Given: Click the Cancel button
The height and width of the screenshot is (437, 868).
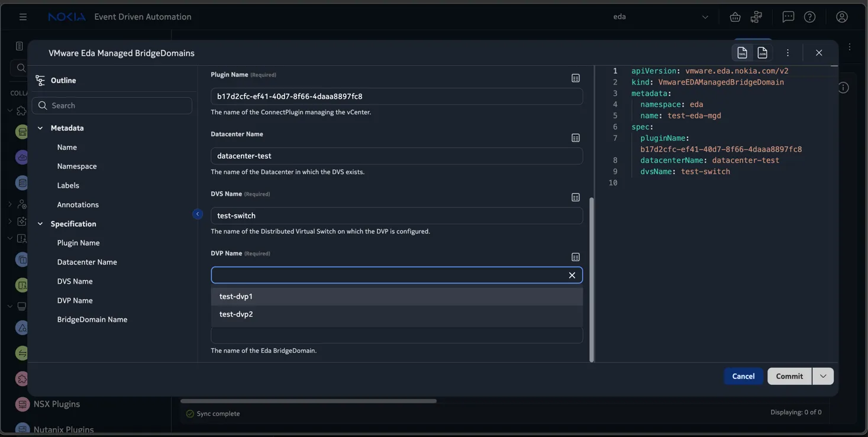Looking at the screenshot, I should click(743, 376).
